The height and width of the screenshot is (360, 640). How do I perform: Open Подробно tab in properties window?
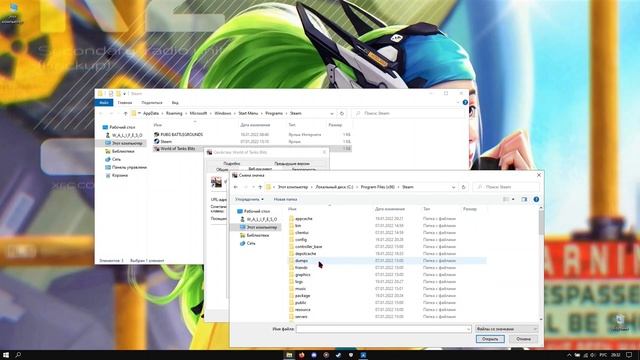[232, 163]
